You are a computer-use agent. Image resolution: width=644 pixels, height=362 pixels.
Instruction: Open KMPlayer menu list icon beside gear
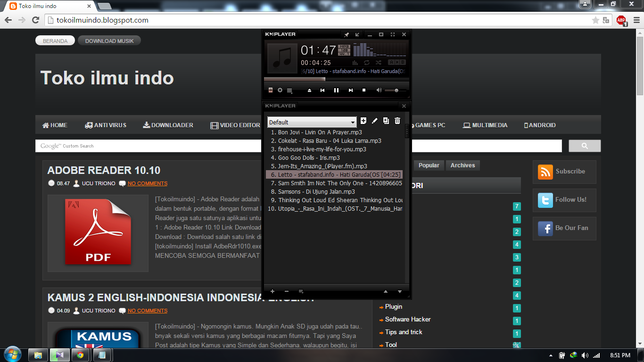tap(289, 90)
